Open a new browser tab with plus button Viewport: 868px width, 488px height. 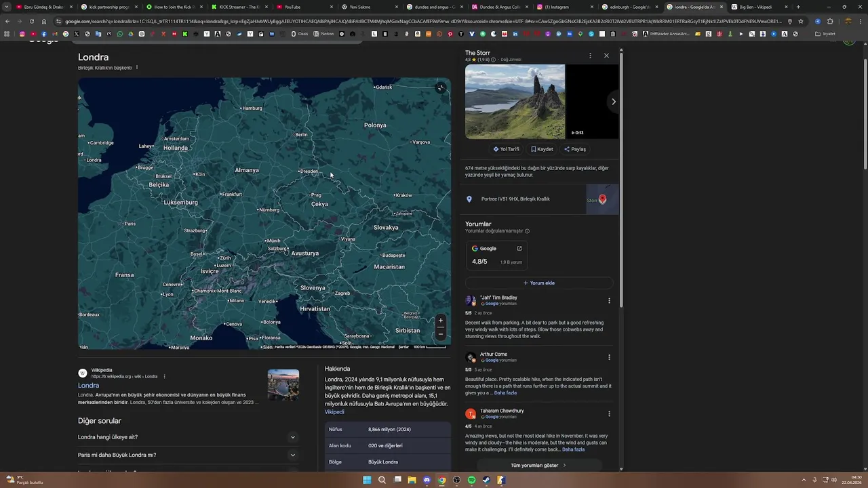point(798,7)
